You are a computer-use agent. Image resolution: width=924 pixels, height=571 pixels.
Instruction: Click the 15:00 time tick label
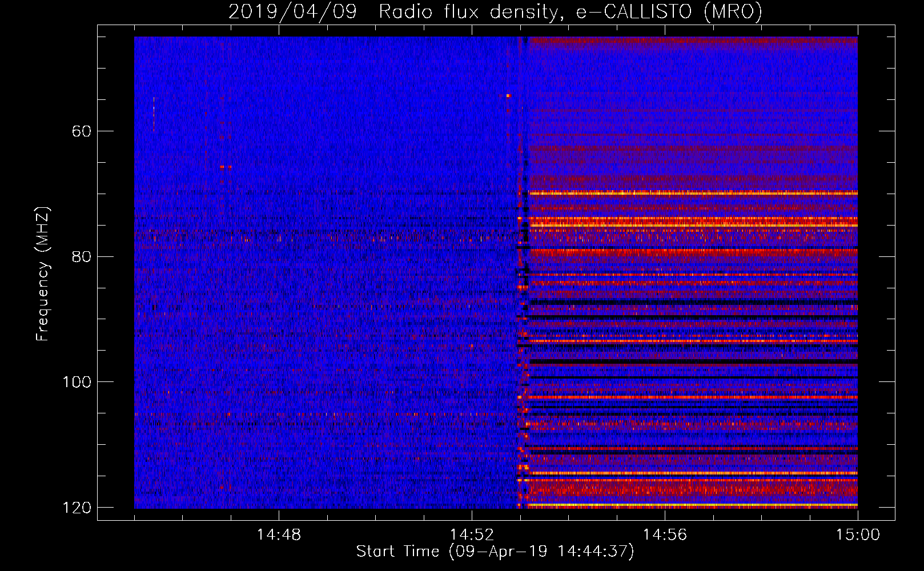pyautogui.click(x=858, y=535)
